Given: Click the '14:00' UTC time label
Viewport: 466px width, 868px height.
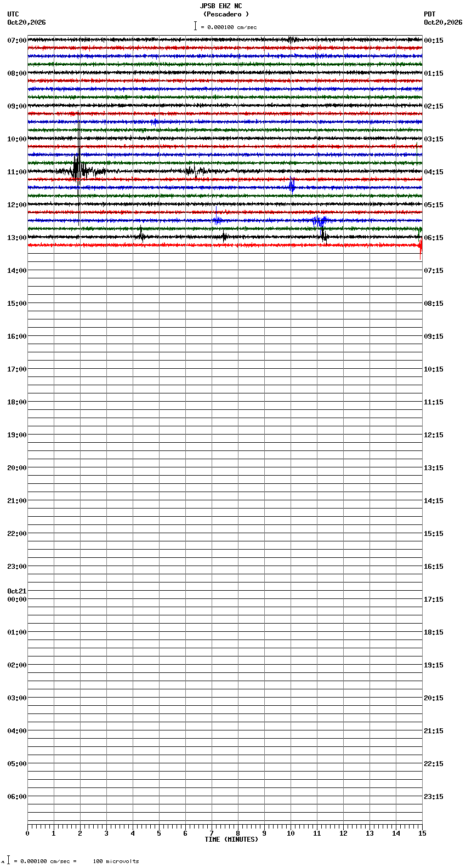Looking at the screenshot, I should point(17,271).
